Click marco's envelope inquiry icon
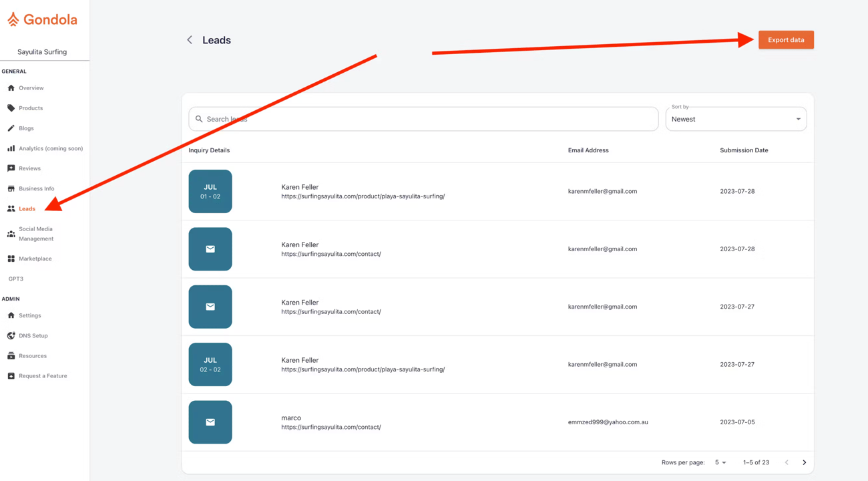The height and width of the screenshot is (481, 868). [210, 422]
